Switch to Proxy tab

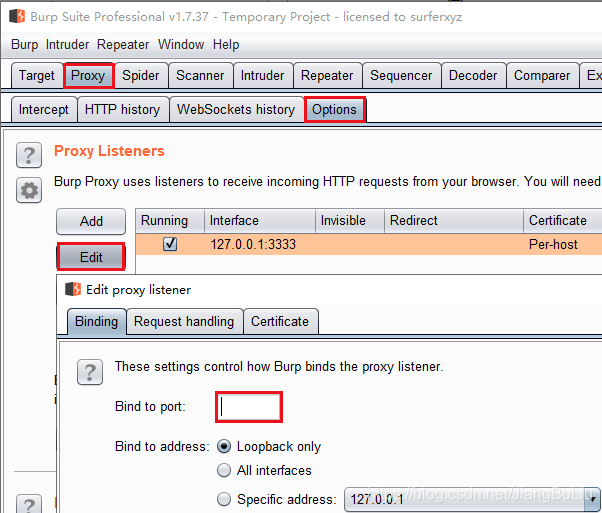coord(88,76)
